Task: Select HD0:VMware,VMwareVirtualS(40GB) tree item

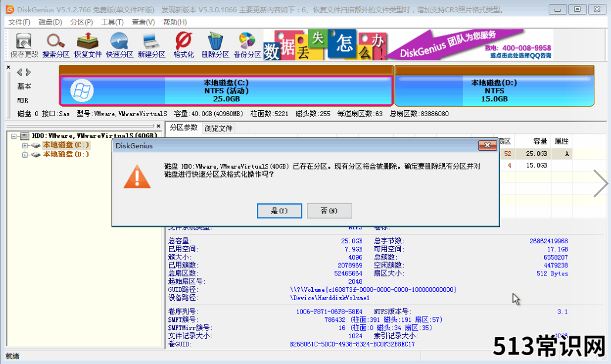Action: [94, 136]
